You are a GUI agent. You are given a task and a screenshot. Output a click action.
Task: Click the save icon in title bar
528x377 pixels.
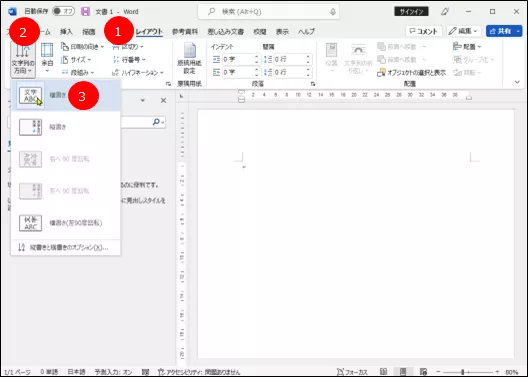tap(86, 11)
